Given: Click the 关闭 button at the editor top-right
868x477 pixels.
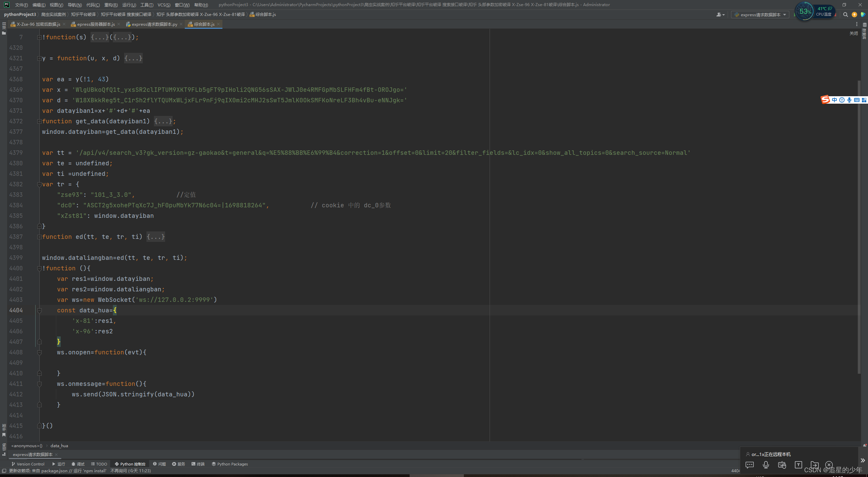Looking at the screenshot, I should (x=853, y=33).
